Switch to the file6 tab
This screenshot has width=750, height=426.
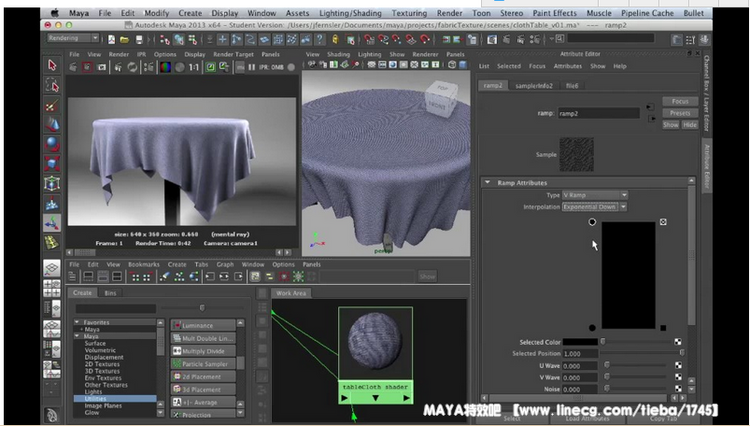click(572, 86)
